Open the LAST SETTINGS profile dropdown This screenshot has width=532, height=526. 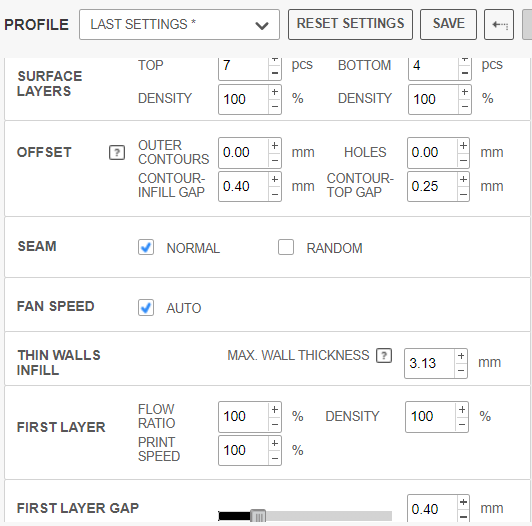click(179, 24)
